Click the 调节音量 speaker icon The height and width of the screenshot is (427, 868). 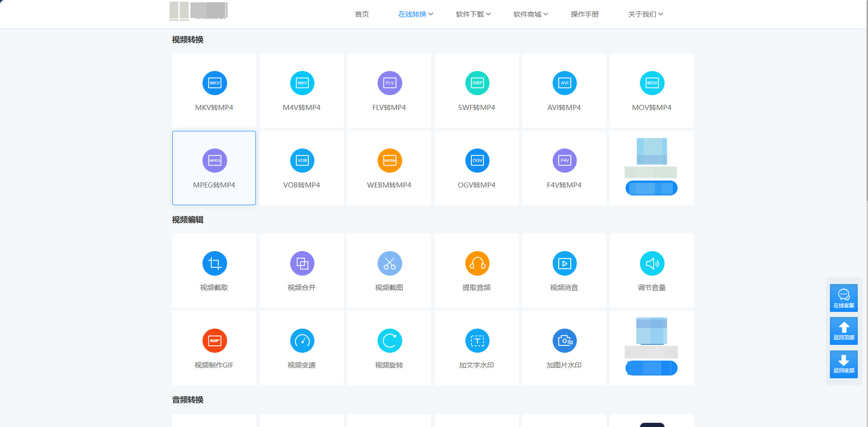[x=652, y=264]
